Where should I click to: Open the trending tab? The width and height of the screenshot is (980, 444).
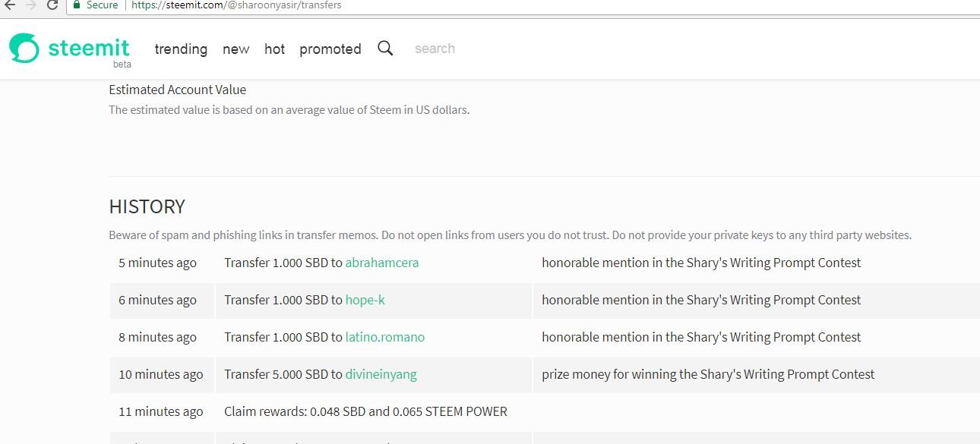pyautogui.click(x=181, y=49)
